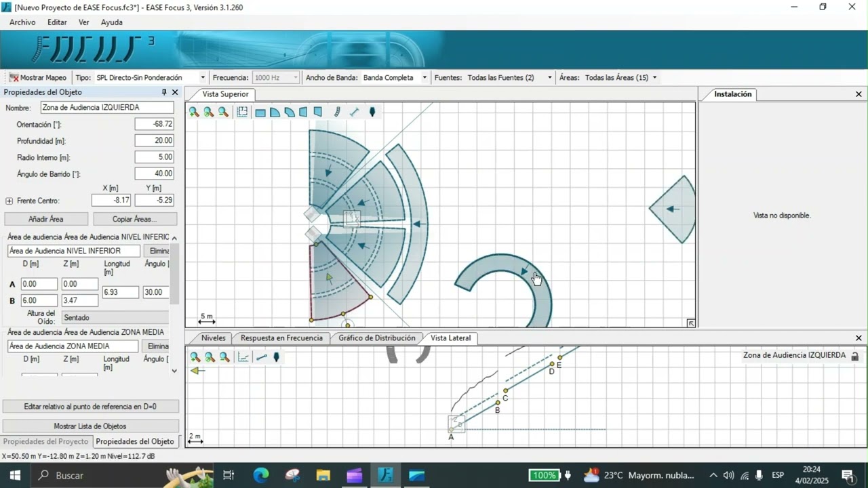868x488 pixels.
Task: Click Elimina button for NIVEL INFERIOR area
Action: point(157,251)
